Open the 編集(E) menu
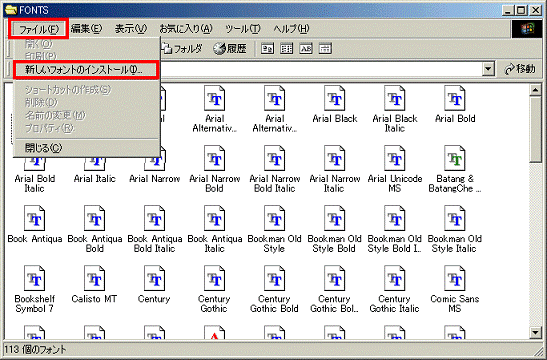Screen dimensions: 547x360 click(x=86, y=29)
